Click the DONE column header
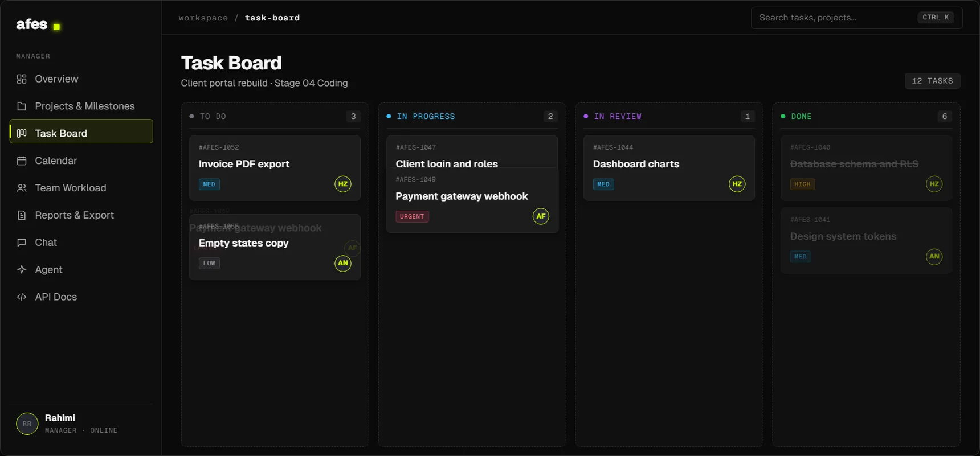This screenshot has height=456, width=980. [x=866, y=117]
